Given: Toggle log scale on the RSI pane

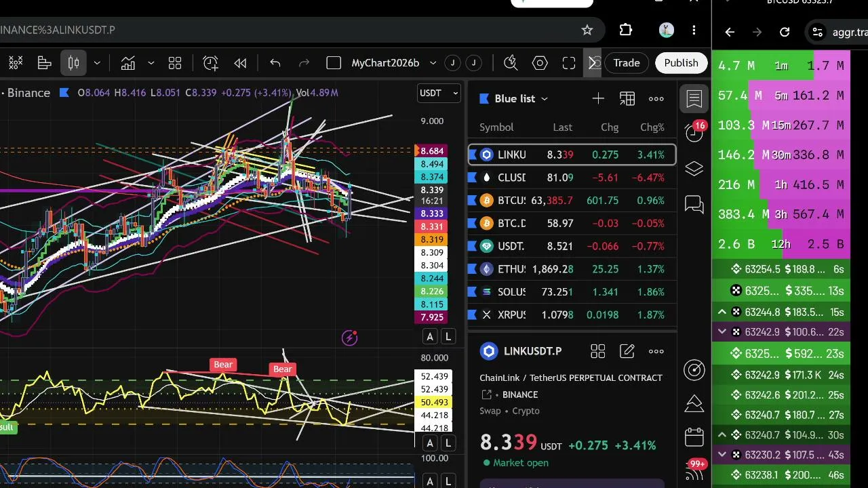Looking at the screenshot, I should [x=448, y=443].
